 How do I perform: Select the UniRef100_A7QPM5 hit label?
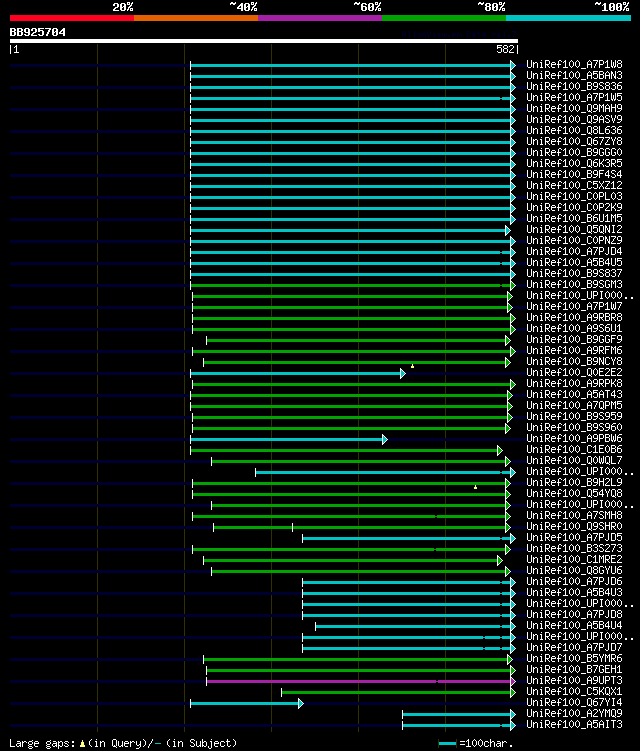point(574,405)
